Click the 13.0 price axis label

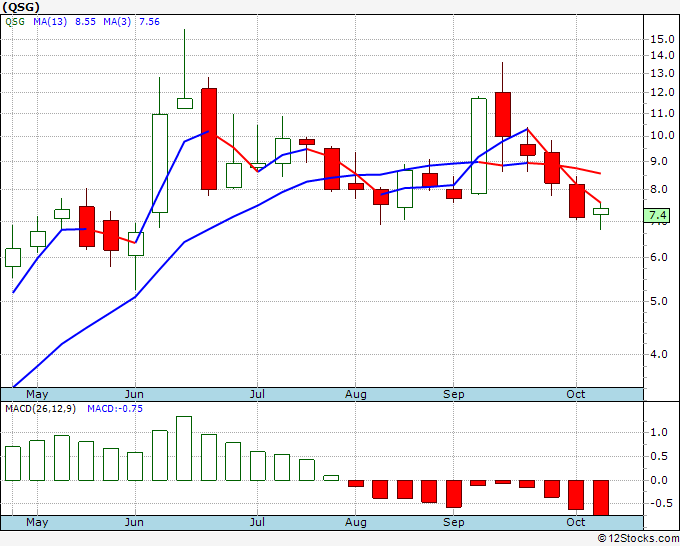coord(662,73)
